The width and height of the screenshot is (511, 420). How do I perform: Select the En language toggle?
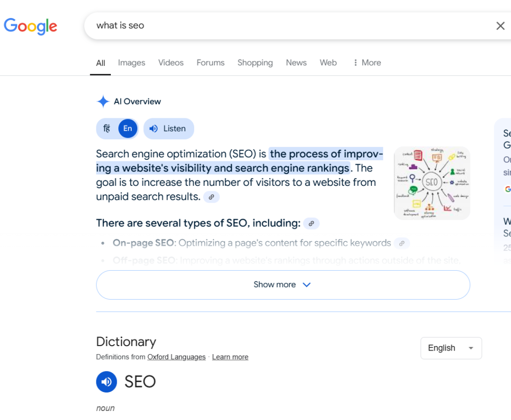(127, 128)
